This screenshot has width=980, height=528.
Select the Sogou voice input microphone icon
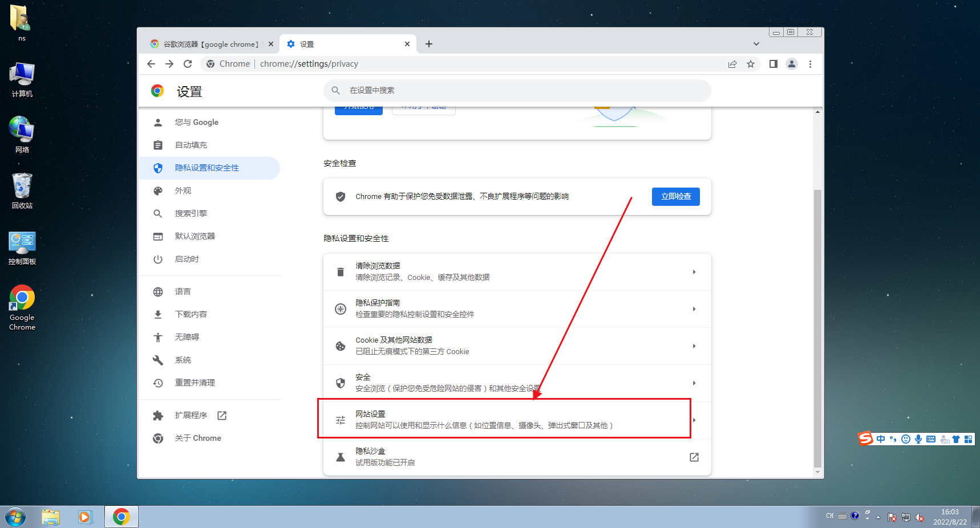click(918, 439)
